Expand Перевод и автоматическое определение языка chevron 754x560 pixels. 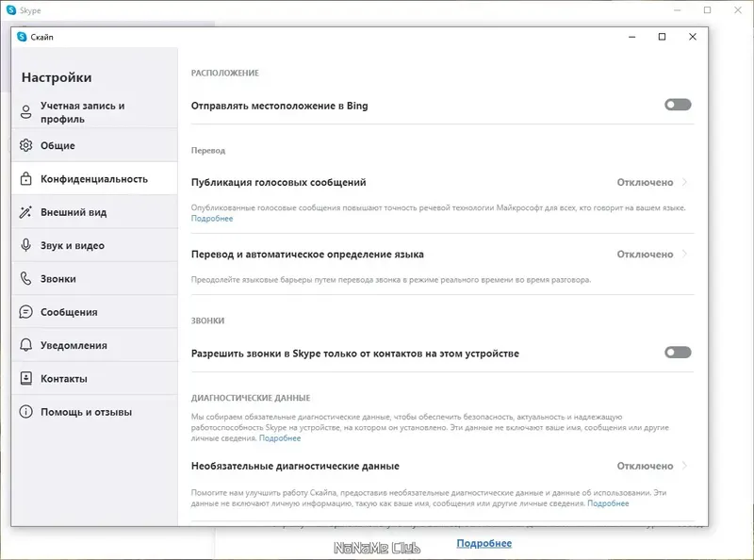pos(685,254)
